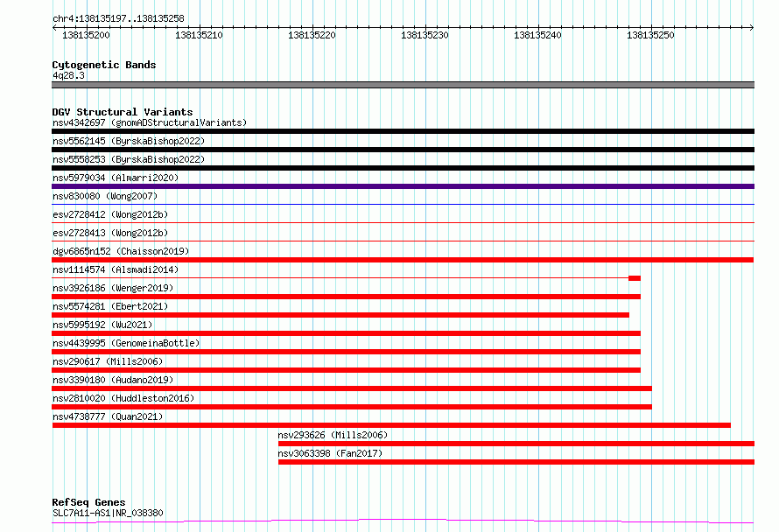Click the left arrow of the ruler

pyautogui.click(x=54, y=27)
